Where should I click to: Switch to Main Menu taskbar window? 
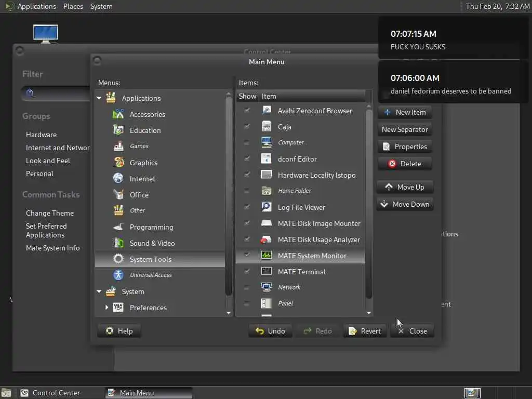[x=149, y=393]
